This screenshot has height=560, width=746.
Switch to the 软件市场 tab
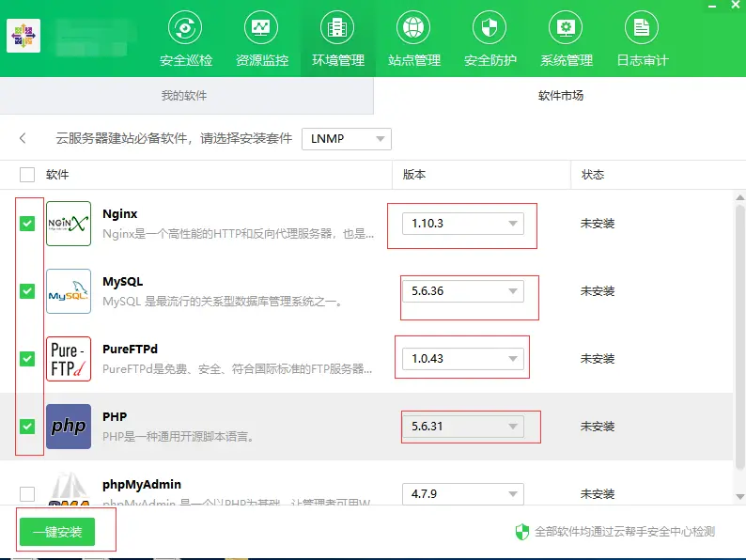pyautogui.click(x=560, y=96)
